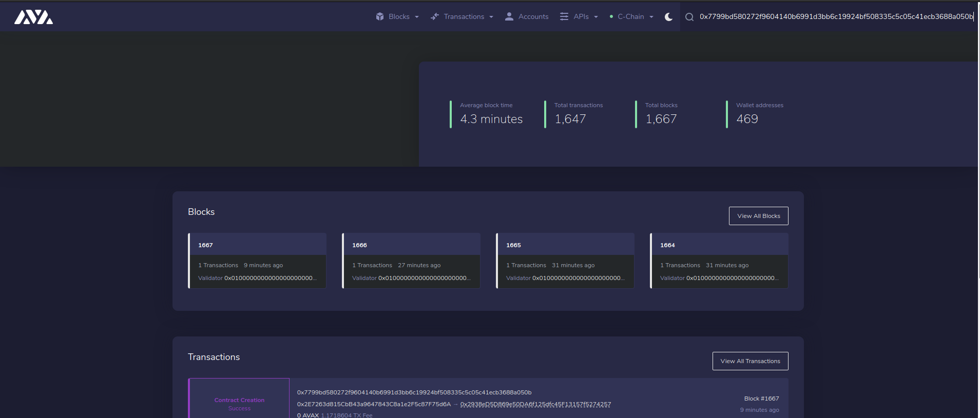Screen dimensions: 980x418
Task: Click View All Transactions button
Action: tap(750, 361)
